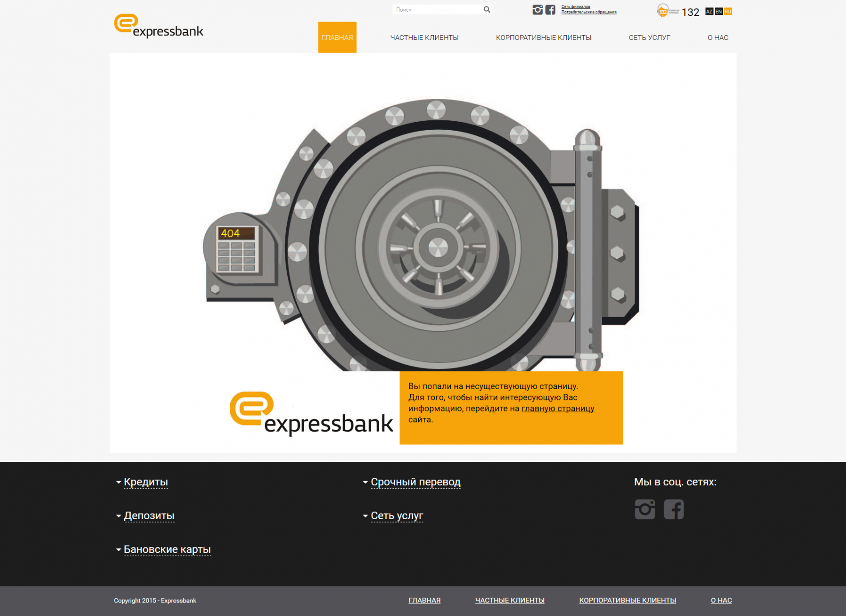Open Instagram from the header icon
Image resolution: width=846 pixels, height=616 pixels.
click(x=538, y=9)
